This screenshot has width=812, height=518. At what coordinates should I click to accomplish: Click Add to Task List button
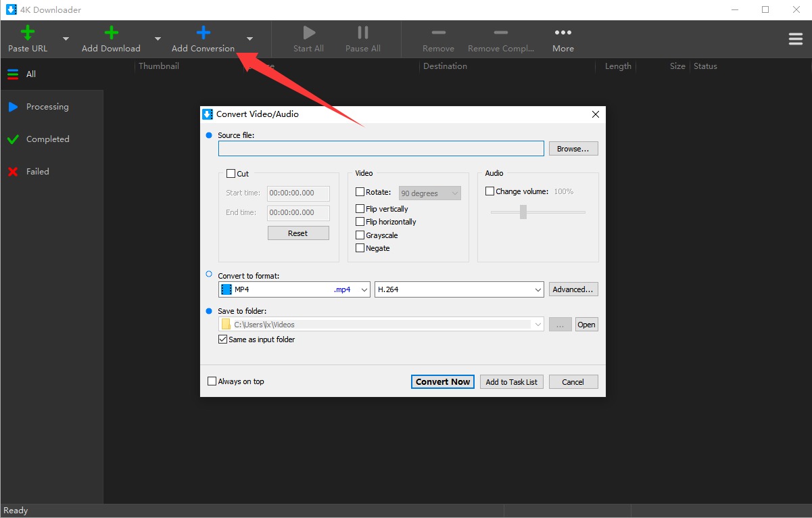coord(512,382)
